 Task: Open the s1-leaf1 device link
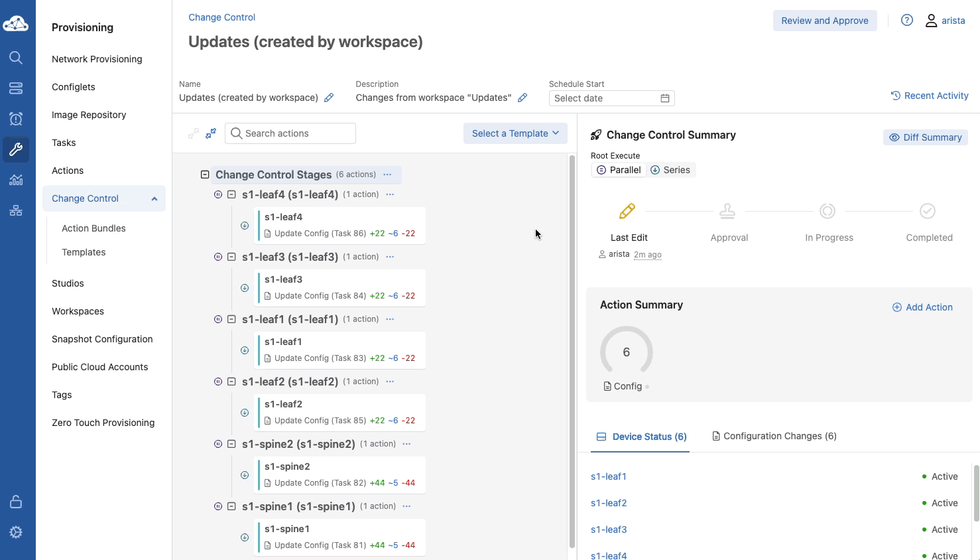608,476
